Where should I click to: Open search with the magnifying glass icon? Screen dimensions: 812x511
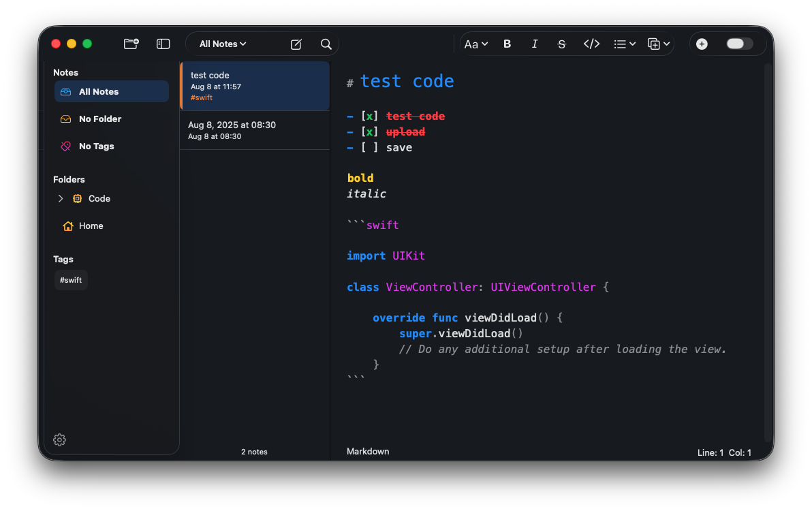click(326, 44)
